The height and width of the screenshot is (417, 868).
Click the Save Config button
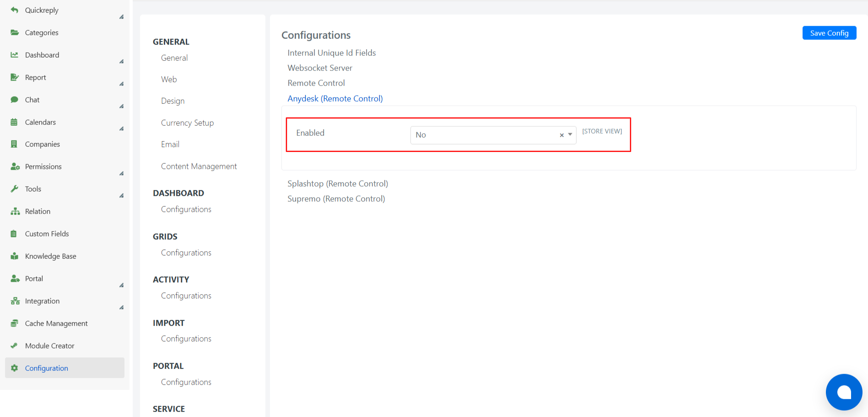829,33
